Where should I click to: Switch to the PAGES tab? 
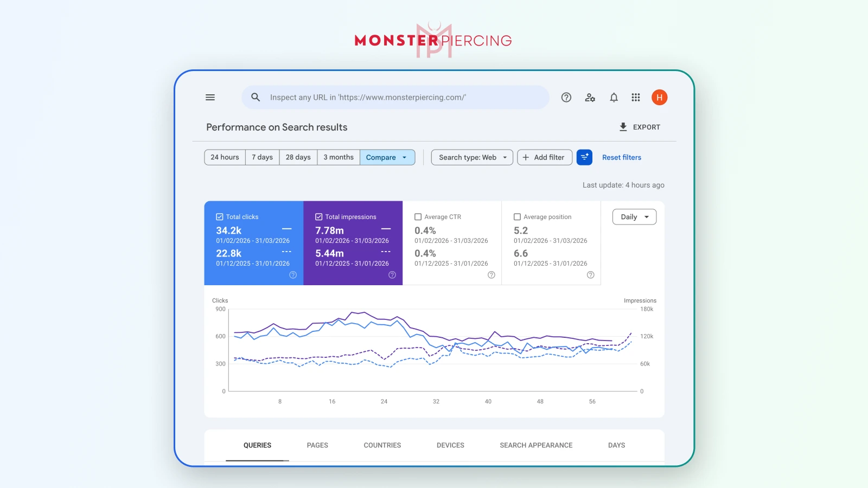pyautogui.click(x=317, y=445)
